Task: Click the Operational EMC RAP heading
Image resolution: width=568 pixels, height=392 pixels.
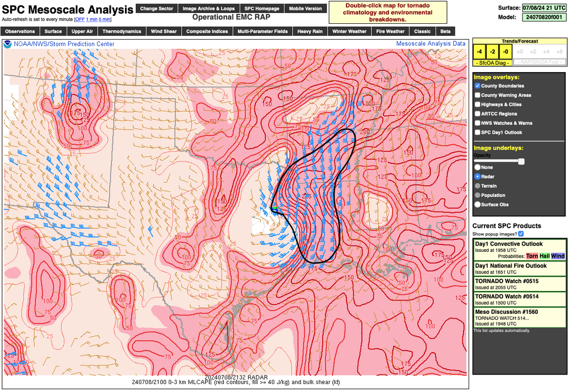Action: tap(231, 17)
